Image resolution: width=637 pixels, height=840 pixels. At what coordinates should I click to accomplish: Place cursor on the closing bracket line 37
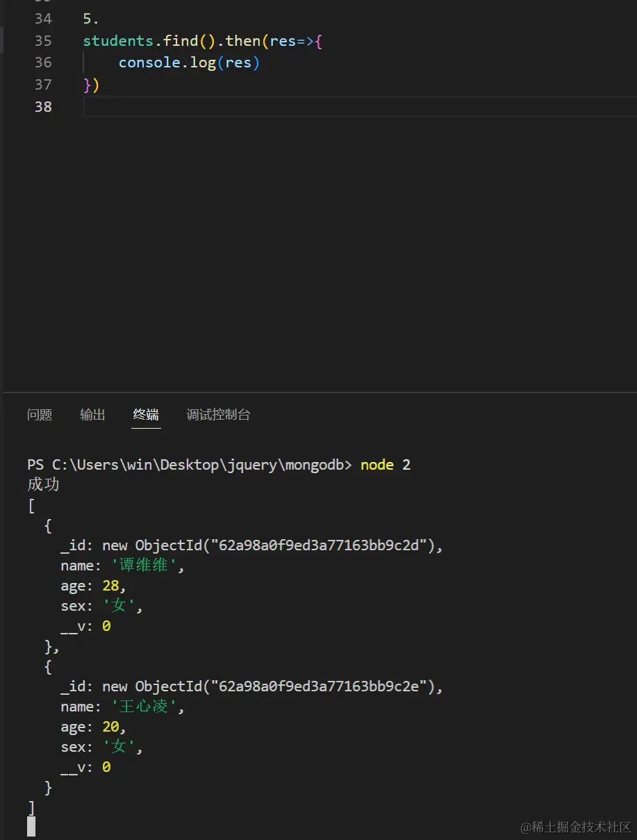coord(90,85)
